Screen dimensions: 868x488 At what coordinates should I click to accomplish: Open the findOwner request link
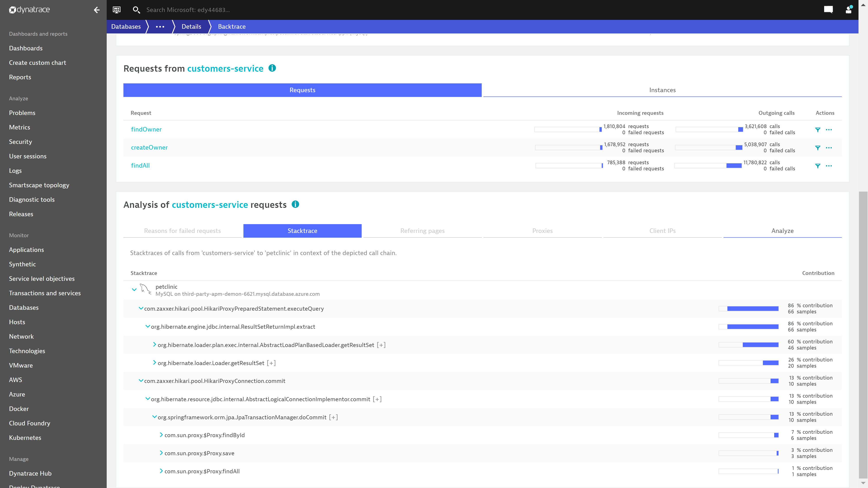point(146,129)
